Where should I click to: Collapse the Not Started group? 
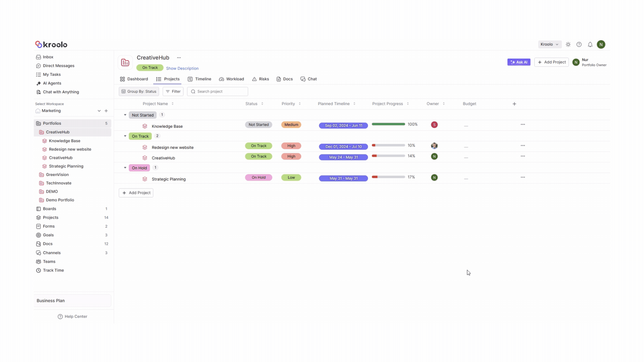coord(125,115)
